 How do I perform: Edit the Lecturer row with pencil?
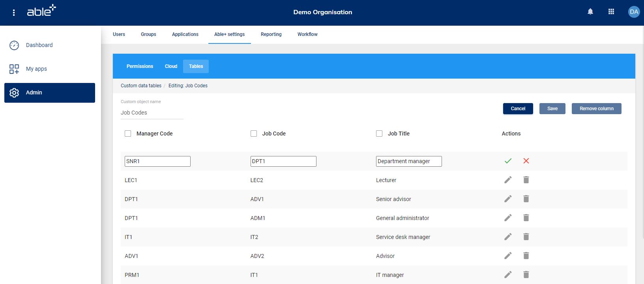tap(508, 180)
